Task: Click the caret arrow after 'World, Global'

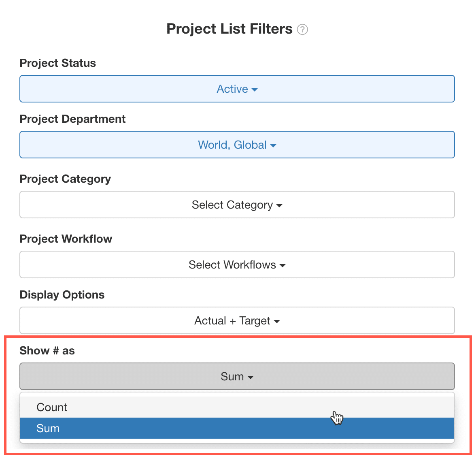Action: 273,145
